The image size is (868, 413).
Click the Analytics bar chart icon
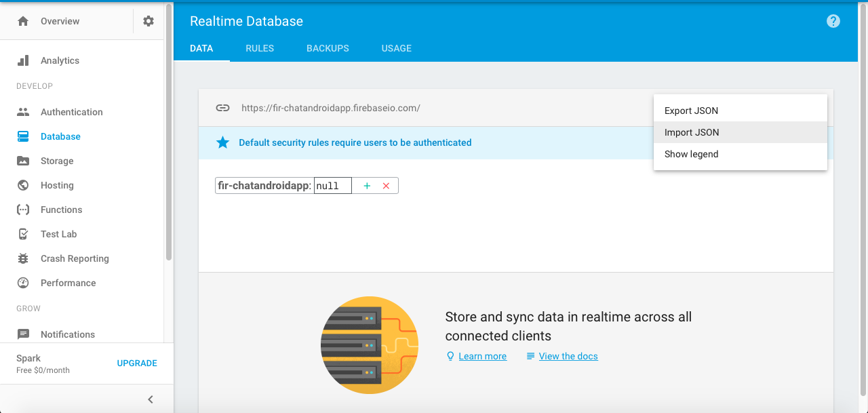23,60
